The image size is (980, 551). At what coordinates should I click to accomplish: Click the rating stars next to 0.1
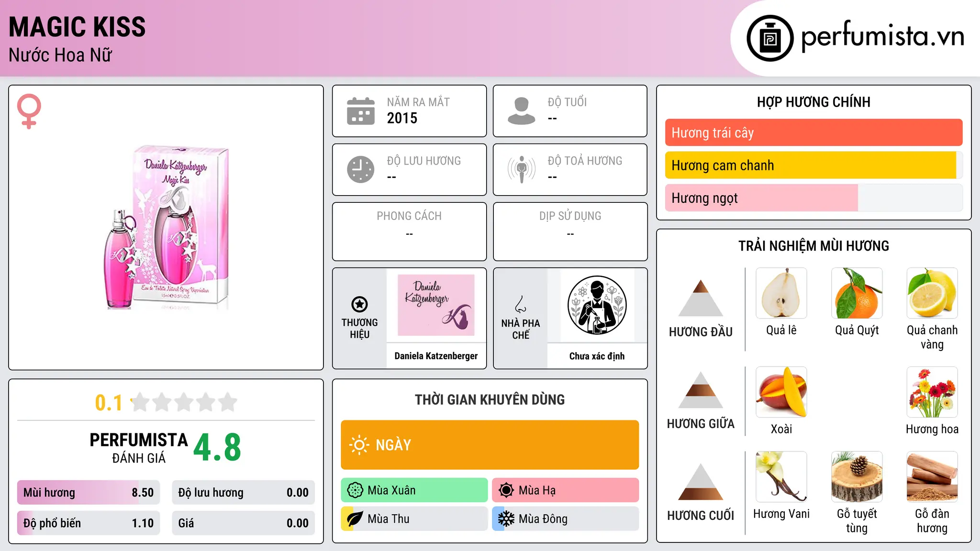(x=184, y=402)
